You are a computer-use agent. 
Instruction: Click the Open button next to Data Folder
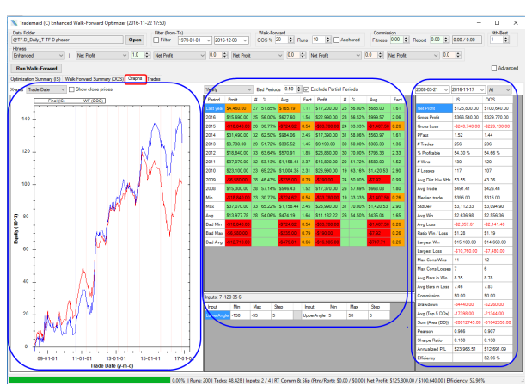point(136,40)
